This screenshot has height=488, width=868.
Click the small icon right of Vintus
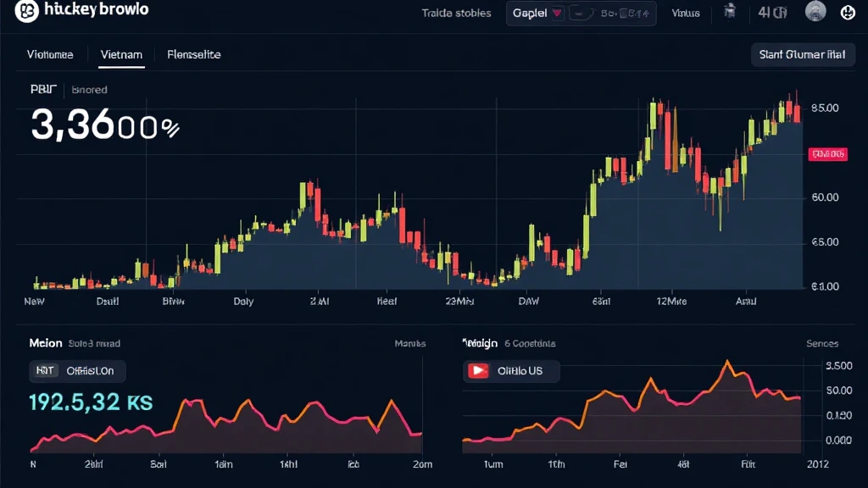(728, 13)
